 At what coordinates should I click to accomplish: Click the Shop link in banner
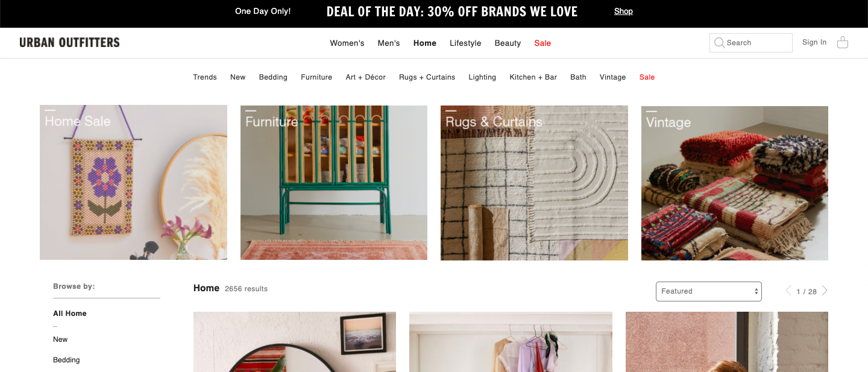point(623,11)
